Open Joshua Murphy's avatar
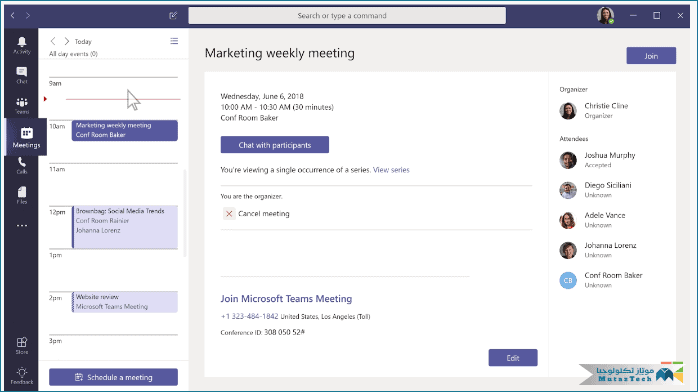The height and width of the screenshot is (392, 698). [x=568, y=160]
